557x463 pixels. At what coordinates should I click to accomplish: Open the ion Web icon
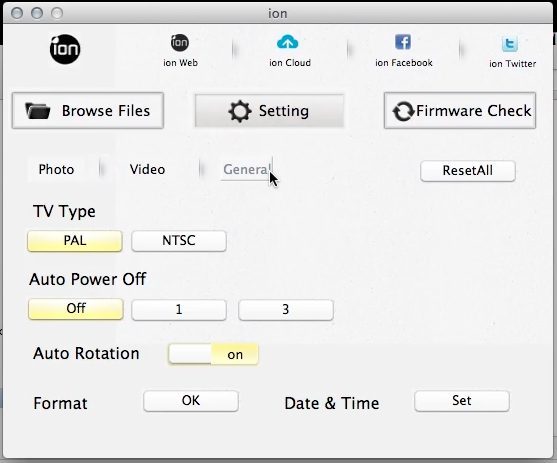(180, 43)
